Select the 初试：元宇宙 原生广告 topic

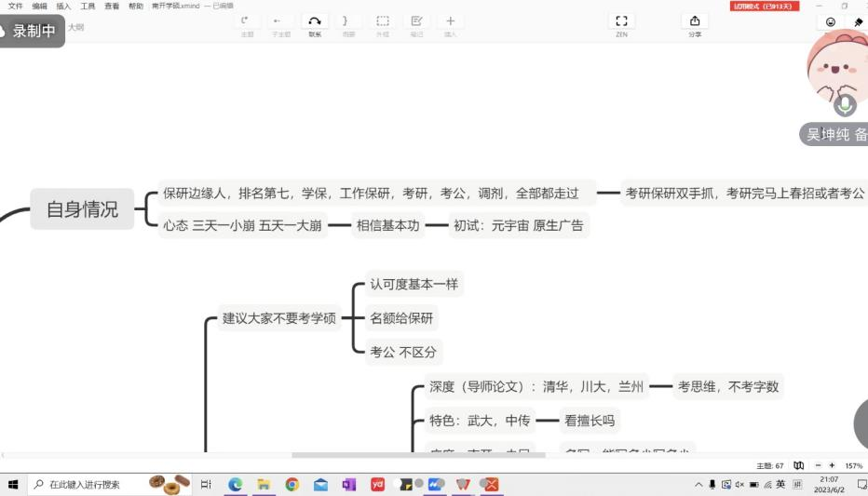tap(518, 225)
